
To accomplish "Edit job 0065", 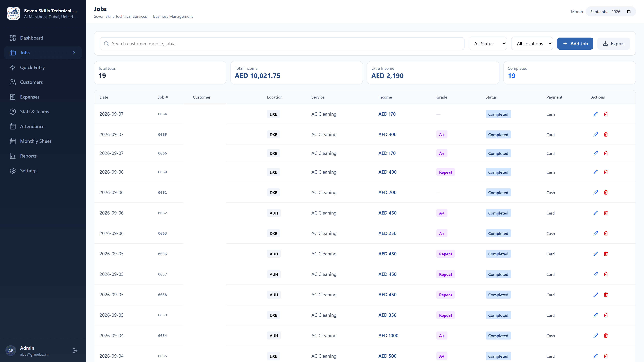I will (x=596, y=134).
